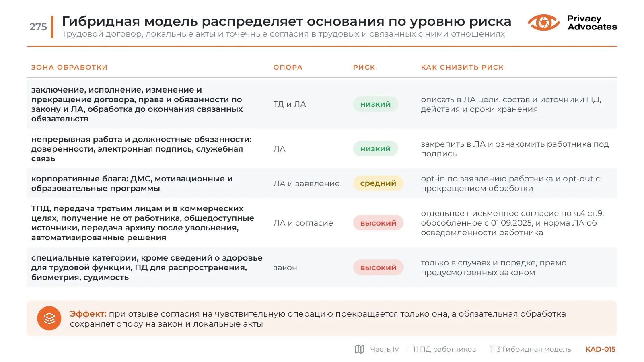Click the высокий badge in закон row
This screenshot has height=362, width=644.
pyautogui.click(x=378, y=267)
